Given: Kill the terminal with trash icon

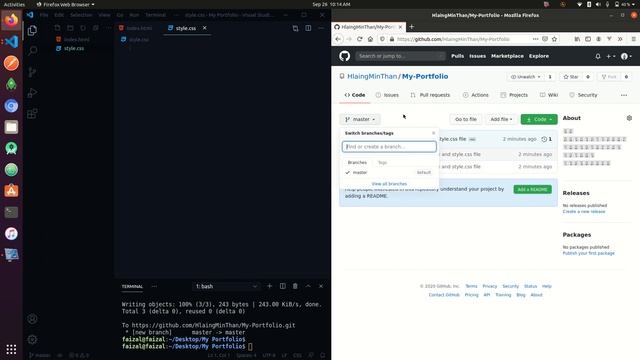Looking at the screenshot, I should (x=295, y=286).
